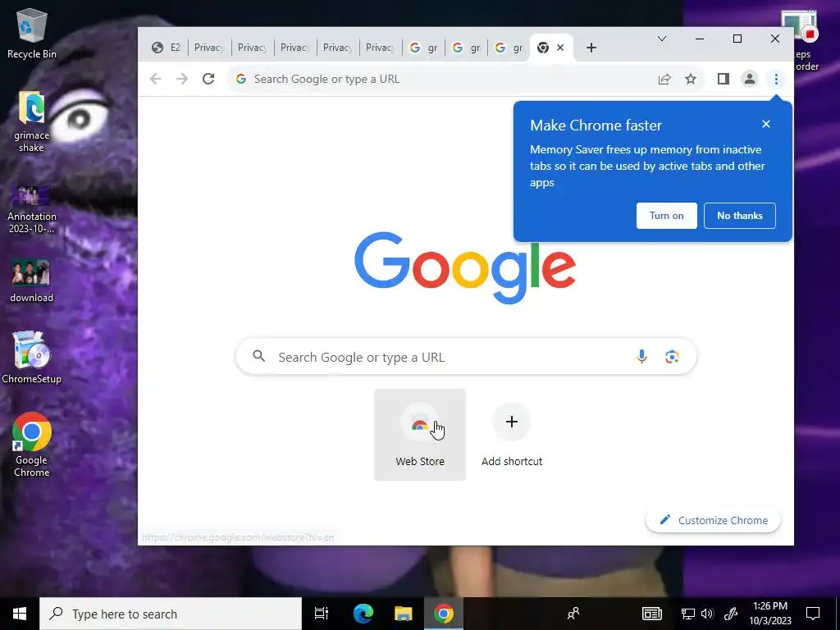The image size is (840, 630).
Task: Select Google Chrome desktop shortcut
Action: coord(32,445)
